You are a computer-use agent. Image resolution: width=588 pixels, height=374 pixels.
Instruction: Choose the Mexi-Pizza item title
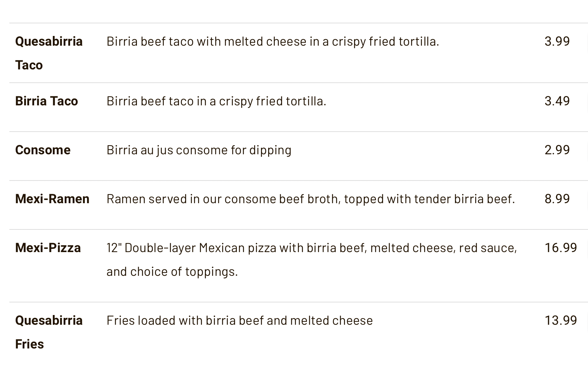click(48, 248)
